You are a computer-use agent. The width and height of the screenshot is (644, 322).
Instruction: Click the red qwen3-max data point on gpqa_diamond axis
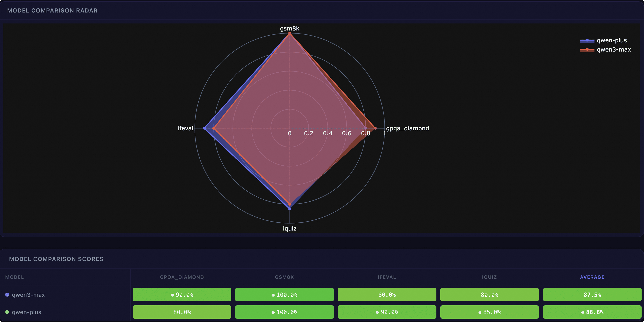point(375,128)
